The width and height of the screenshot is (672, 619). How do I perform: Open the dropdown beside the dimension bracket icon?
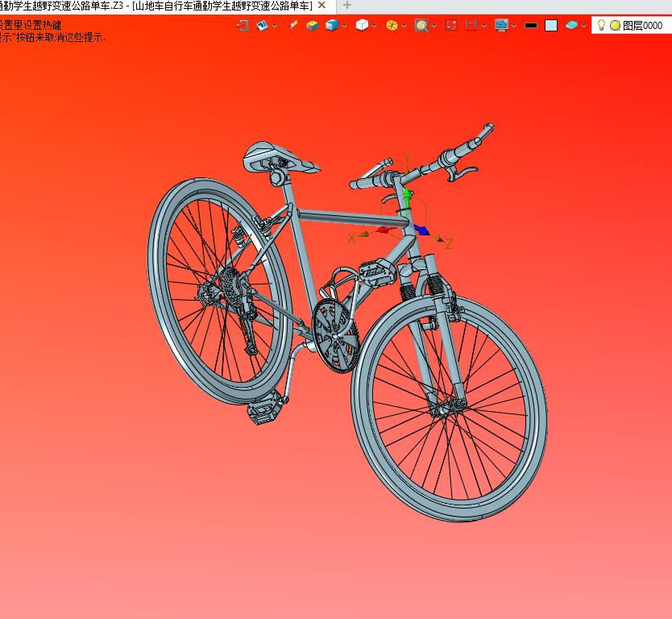click(484, 26)
